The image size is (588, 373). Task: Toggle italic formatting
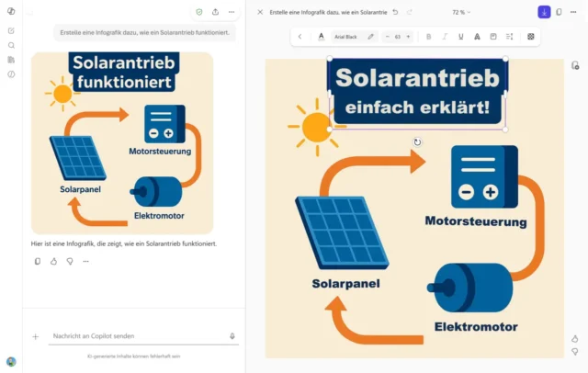click(445, 37)
